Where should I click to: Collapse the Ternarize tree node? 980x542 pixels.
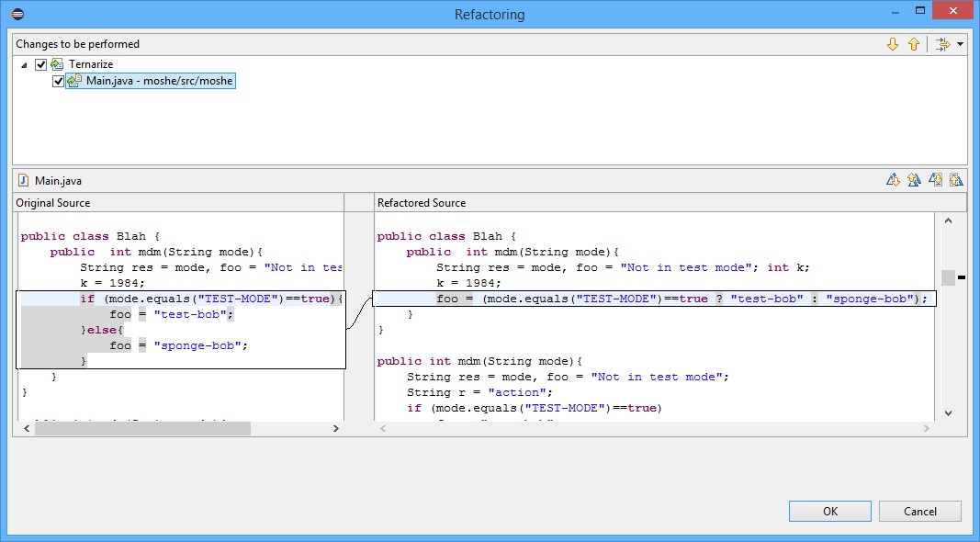point(24,64)
